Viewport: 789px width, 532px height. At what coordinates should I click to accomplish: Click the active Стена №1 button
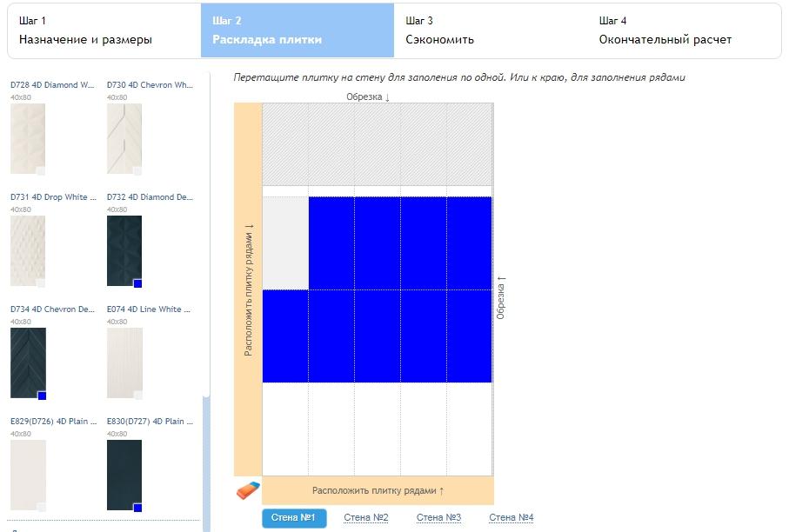[294, 518]
